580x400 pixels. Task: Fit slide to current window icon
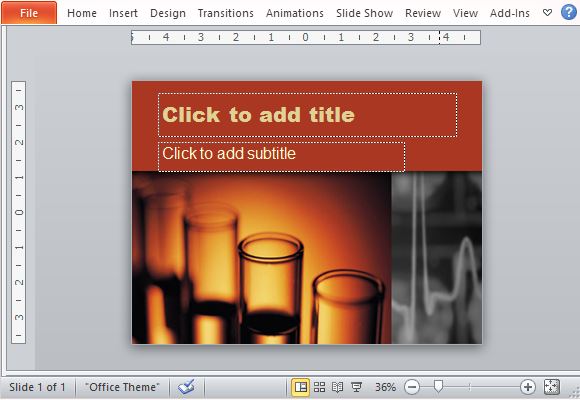(552, 387)
